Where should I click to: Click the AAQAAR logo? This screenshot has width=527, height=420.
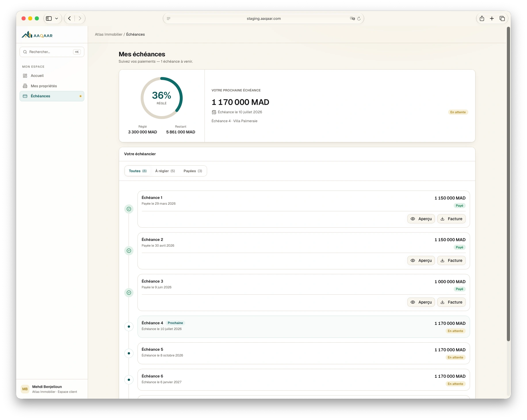pyautogui.click(x=37, y=35)
